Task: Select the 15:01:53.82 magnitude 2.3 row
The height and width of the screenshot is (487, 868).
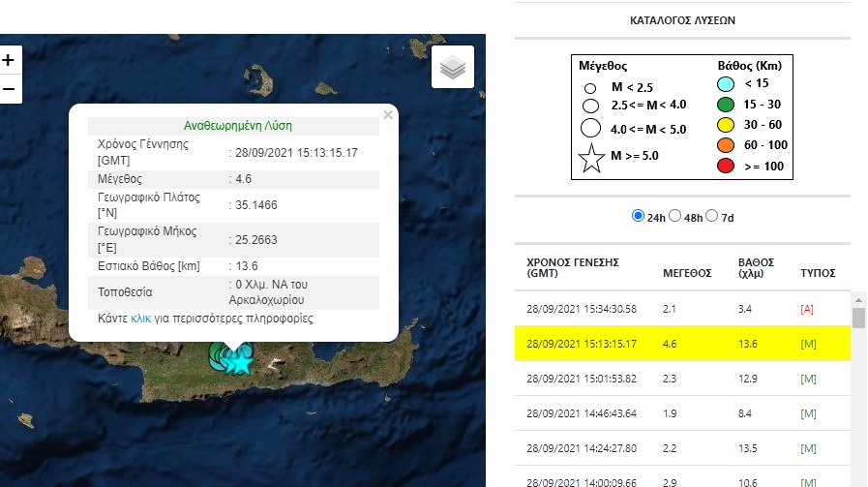Action: click(x=677, y=378)
